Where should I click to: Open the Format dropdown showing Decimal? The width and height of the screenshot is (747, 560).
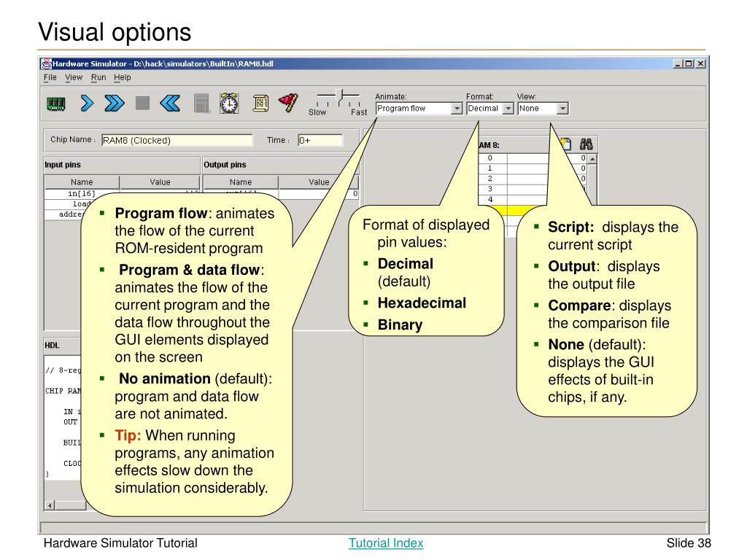point(489,109)
